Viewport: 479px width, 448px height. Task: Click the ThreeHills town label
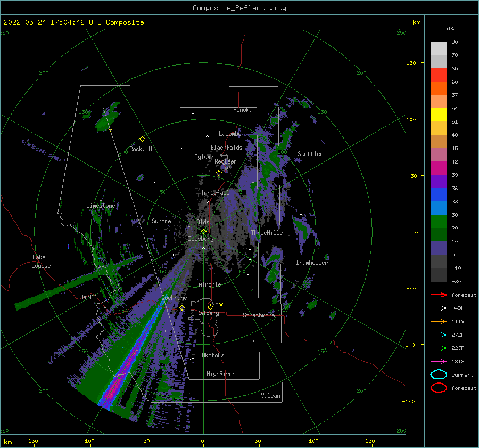point(267,233)
